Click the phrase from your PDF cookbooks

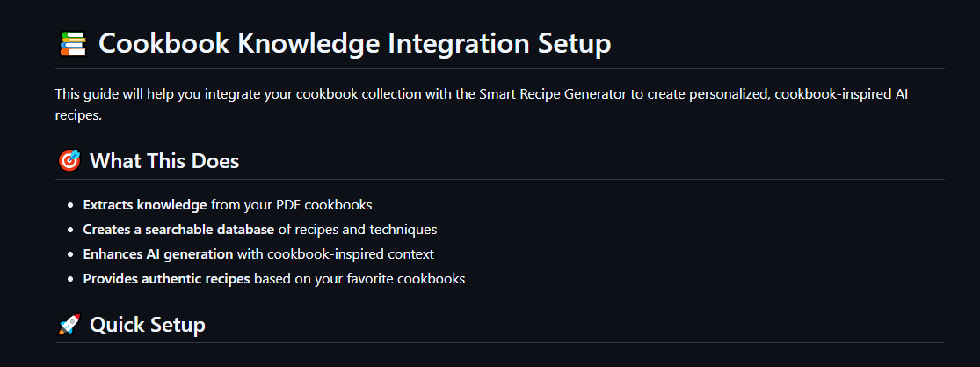click(x=292, y=205)
